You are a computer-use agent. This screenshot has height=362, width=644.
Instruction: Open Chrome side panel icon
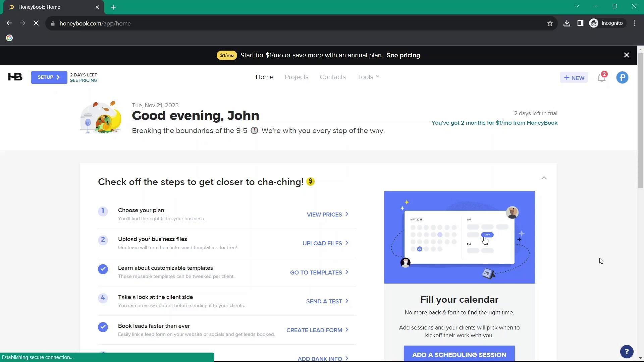point(580,23)
